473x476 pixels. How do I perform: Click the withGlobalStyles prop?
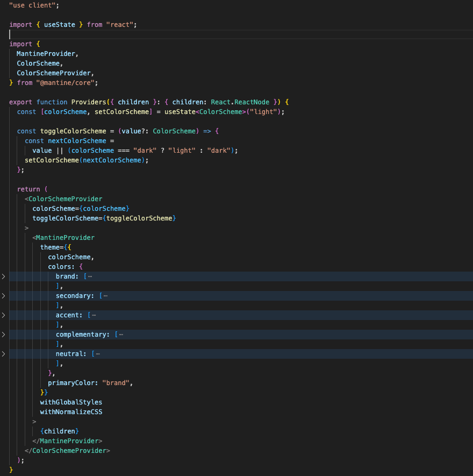(70, 402)
